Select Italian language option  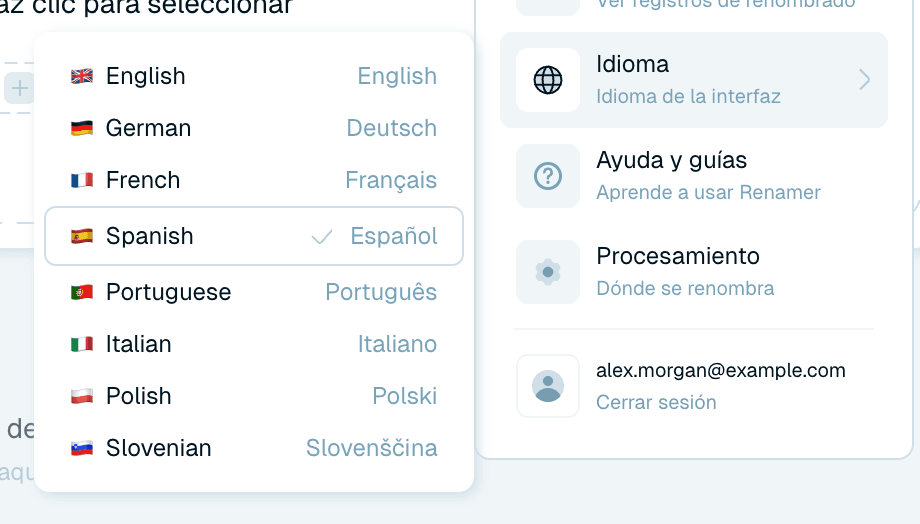click(254, 344)
